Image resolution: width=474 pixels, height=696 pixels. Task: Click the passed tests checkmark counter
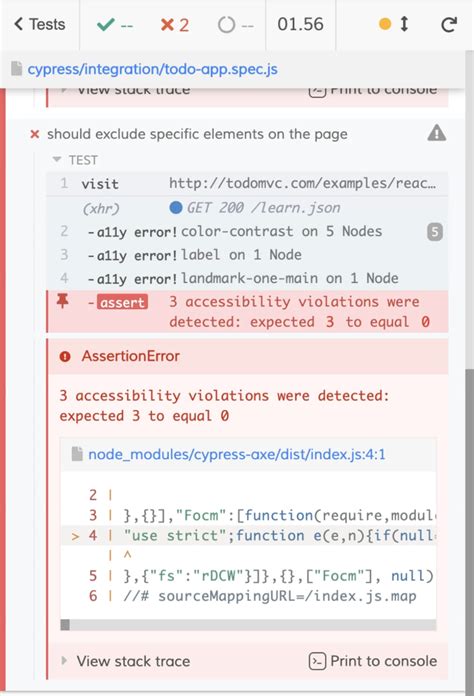pos(115,24)
